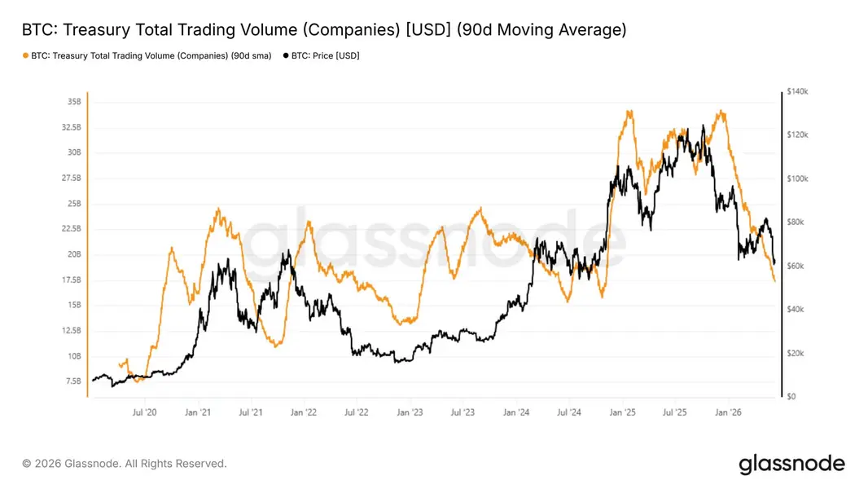This screenshot has height=489, width=868.
Task: Select the Jan '21 x-axis label
Action: point(198,412)
